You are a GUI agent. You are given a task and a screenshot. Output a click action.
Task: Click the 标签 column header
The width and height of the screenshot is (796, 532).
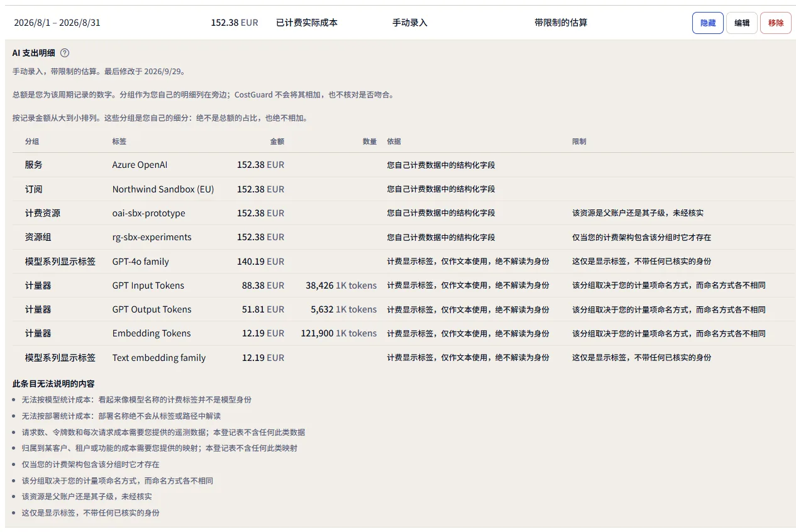tap(119, 141)
